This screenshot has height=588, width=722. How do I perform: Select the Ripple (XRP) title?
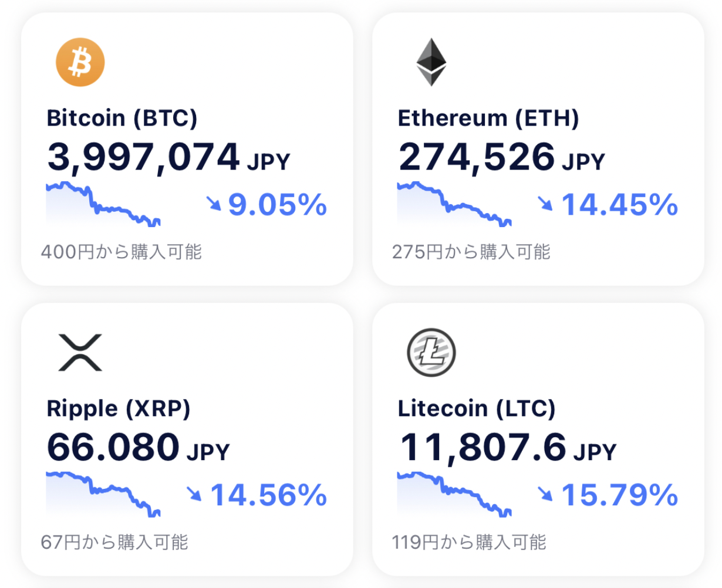click(119, 409)
